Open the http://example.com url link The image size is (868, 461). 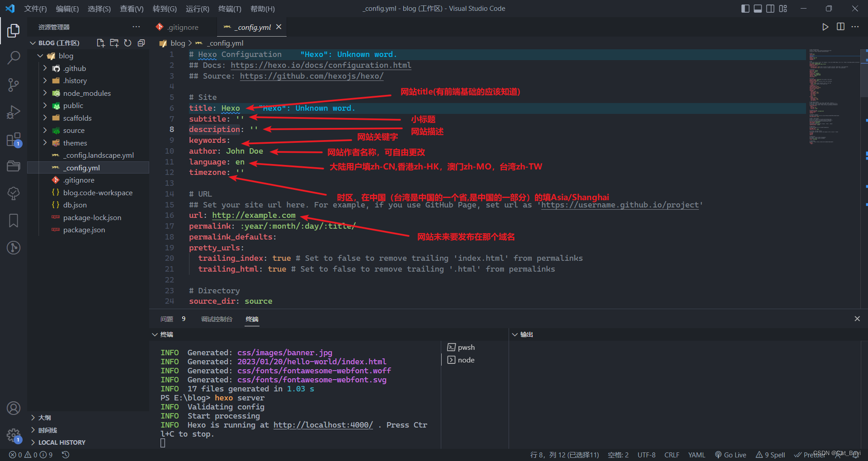(254, 215)
